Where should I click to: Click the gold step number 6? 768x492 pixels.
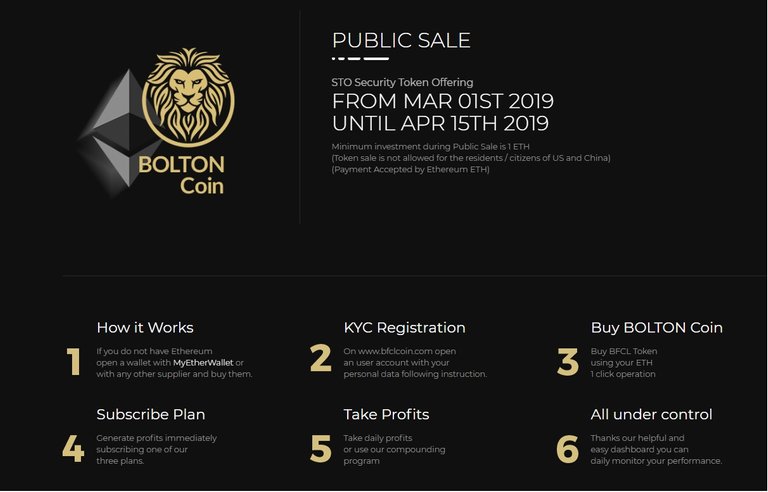click(568, 449)
